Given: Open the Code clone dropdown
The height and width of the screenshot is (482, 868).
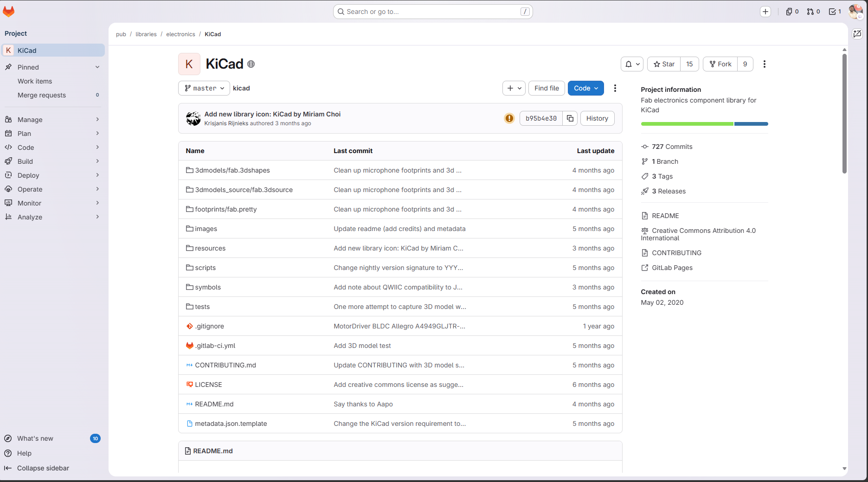Looking at the screenshot, I should (585, 88).
